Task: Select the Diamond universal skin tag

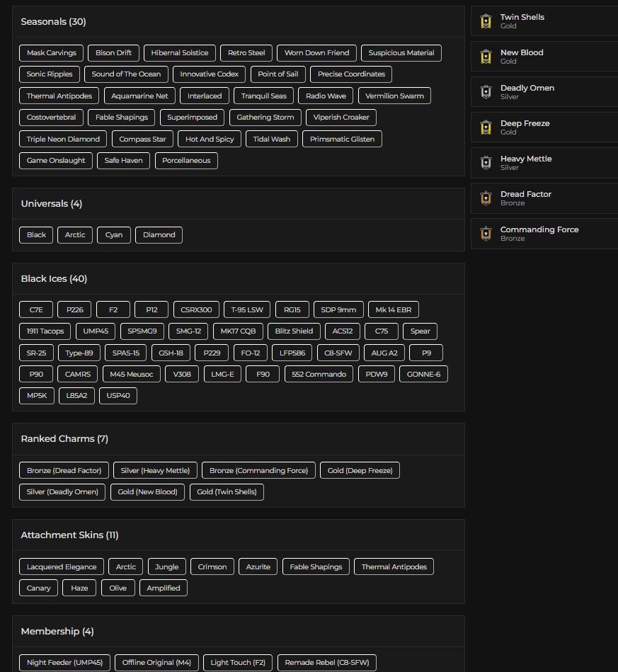Action: coord(159,235)
